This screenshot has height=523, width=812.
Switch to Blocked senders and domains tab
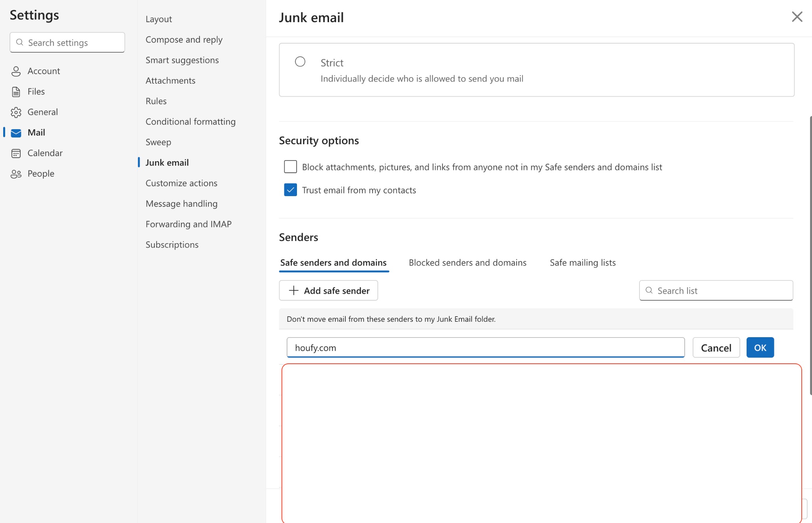[x=467, y=262]
